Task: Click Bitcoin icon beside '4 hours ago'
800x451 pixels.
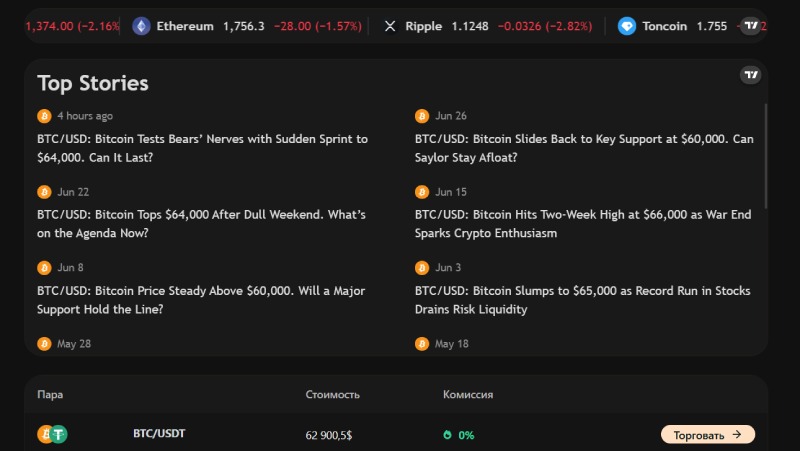Action: click(x=44, y=116)
